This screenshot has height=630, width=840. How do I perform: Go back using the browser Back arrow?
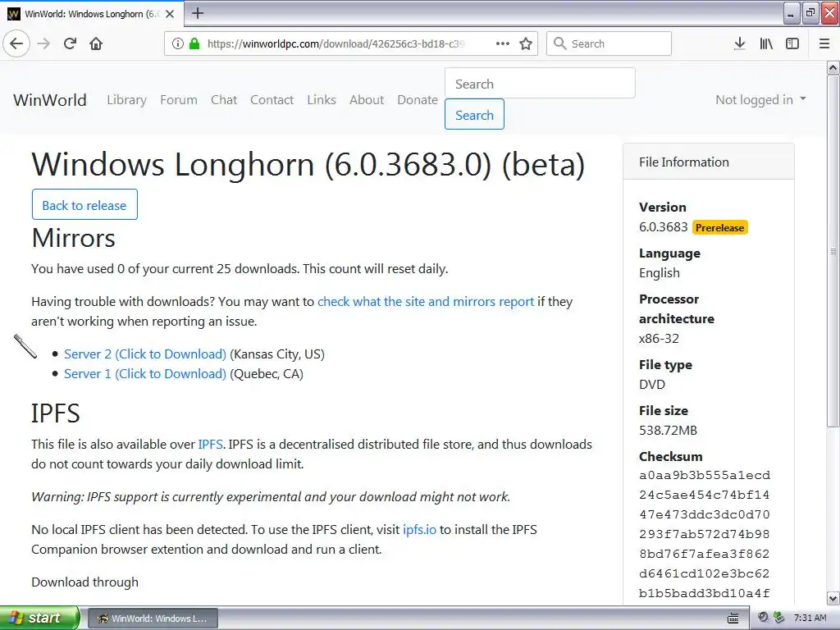pos(16,43)
